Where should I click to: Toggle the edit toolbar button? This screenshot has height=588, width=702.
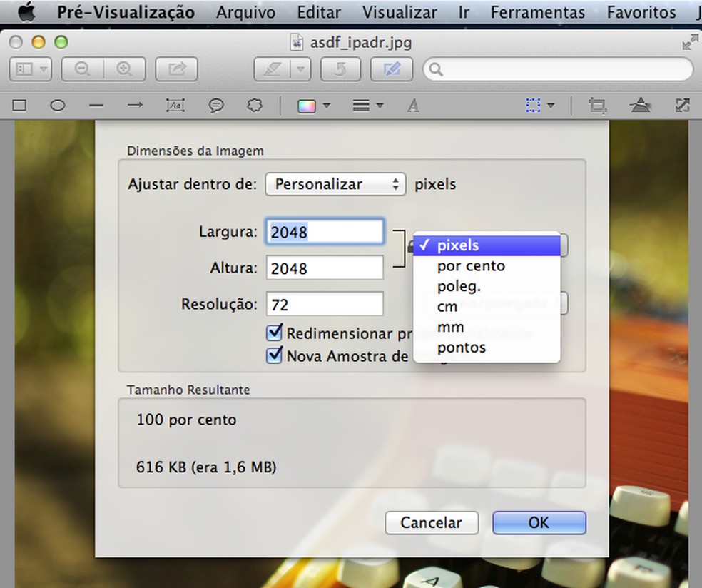tap(392, 69)
